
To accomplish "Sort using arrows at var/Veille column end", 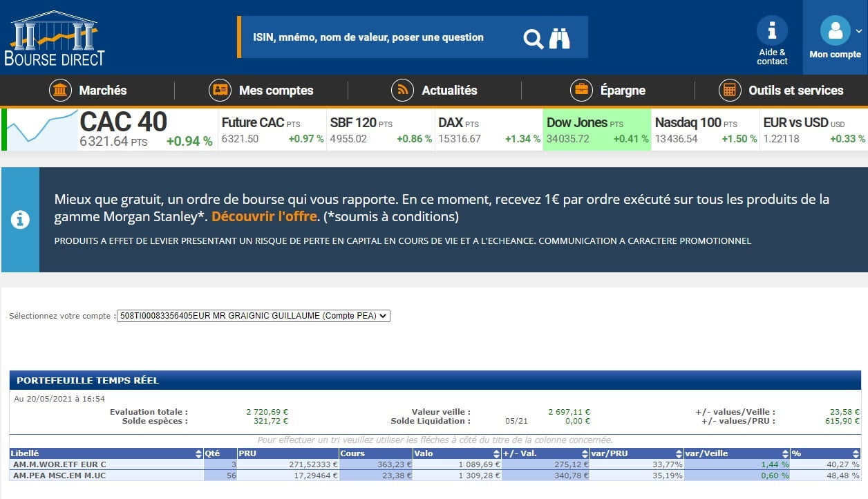I will [x=786, y=454].
